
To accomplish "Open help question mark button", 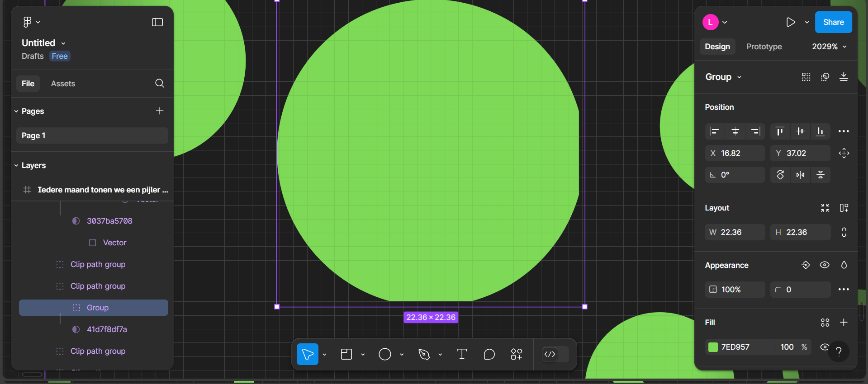I will click(x=839, y=351).
